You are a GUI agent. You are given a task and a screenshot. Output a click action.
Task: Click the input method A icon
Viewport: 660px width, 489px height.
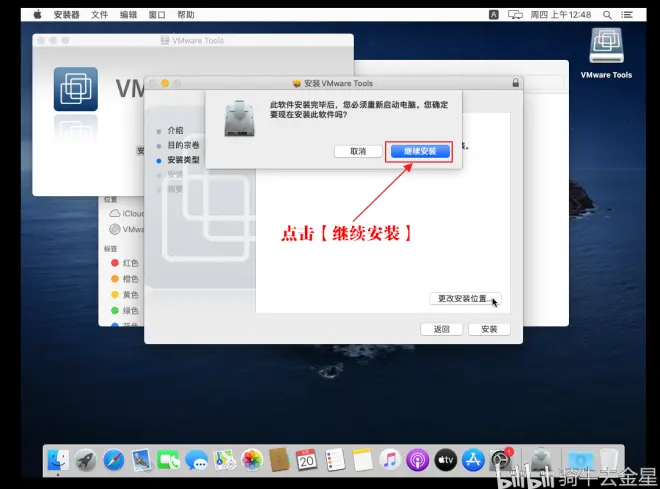click(494, 15)
